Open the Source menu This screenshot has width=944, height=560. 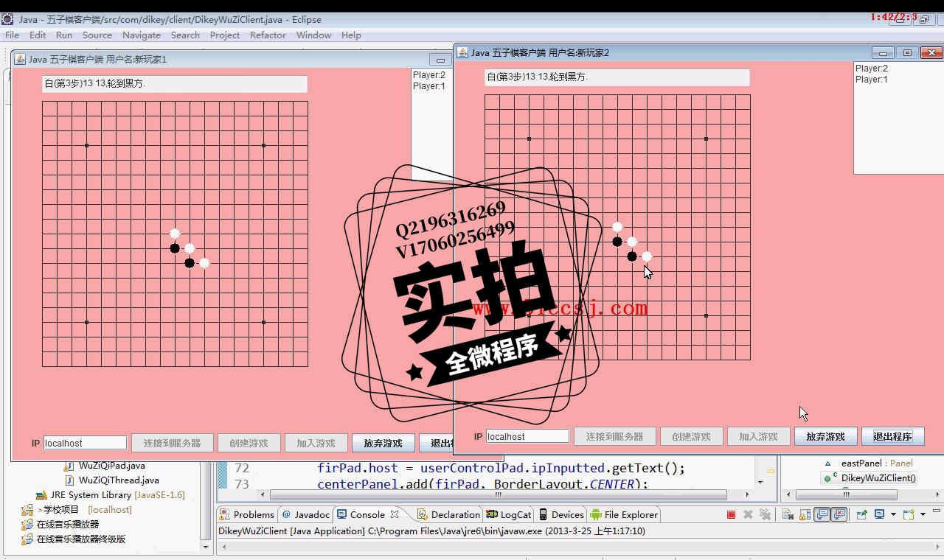pos(97,35)
